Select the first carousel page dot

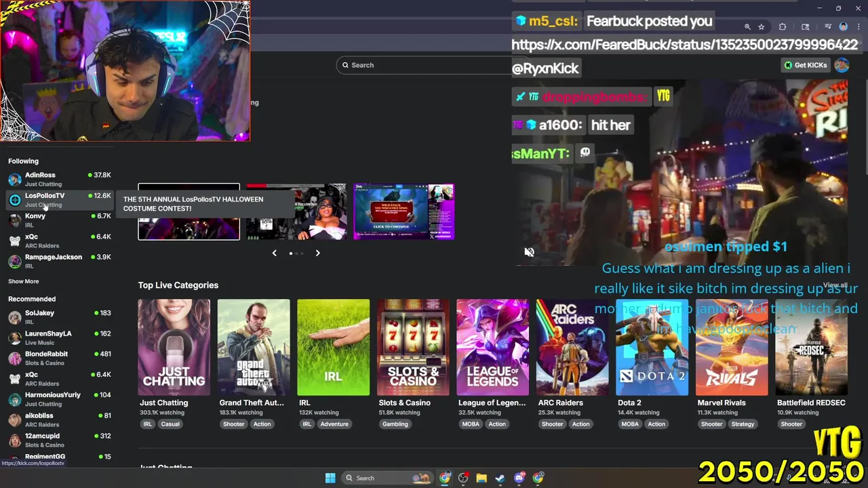291,253
